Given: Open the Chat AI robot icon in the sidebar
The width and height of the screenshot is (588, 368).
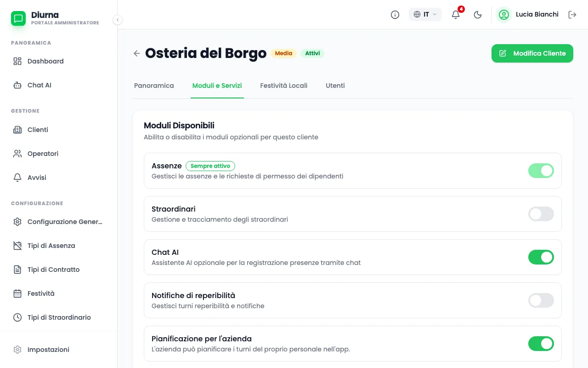Looking at the screenshot, I should click(17, 85).
